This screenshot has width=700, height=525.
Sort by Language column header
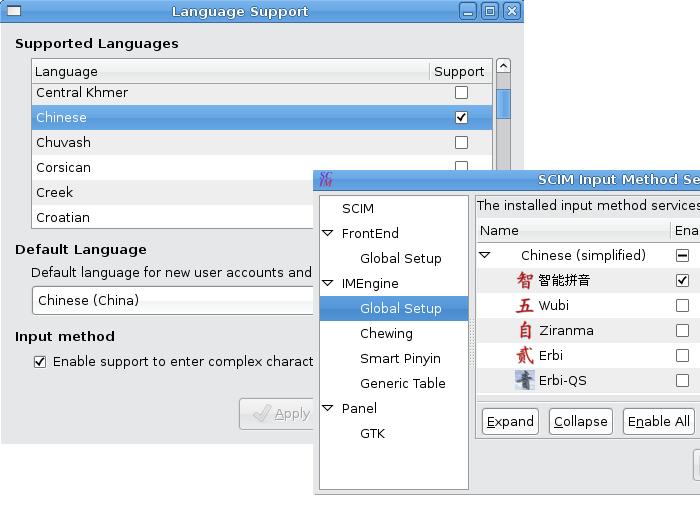click(230, 71)
